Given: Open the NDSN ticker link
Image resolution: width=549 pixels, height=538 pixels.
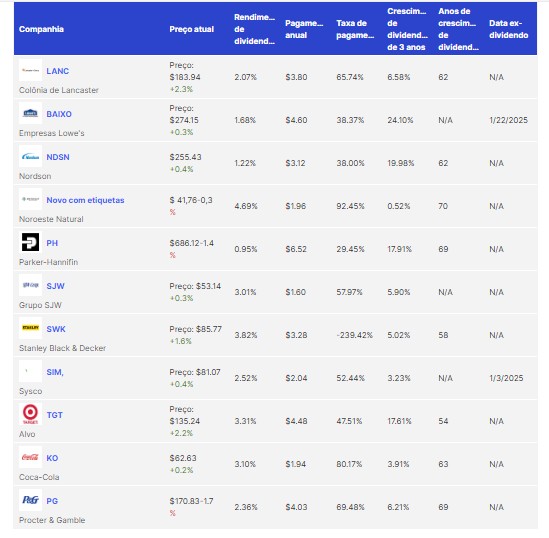Looking at the screenshot, I should coord(58,157).
